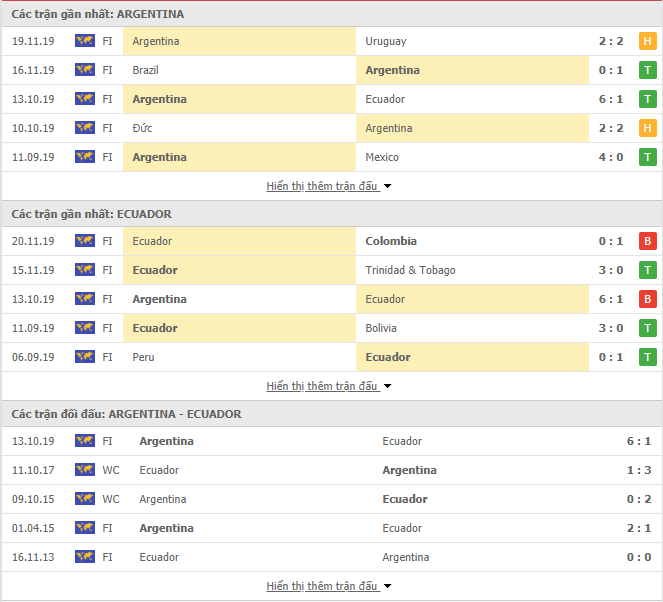Click the world flag icon on the 11.10.17 WC row

click(85, 470)
